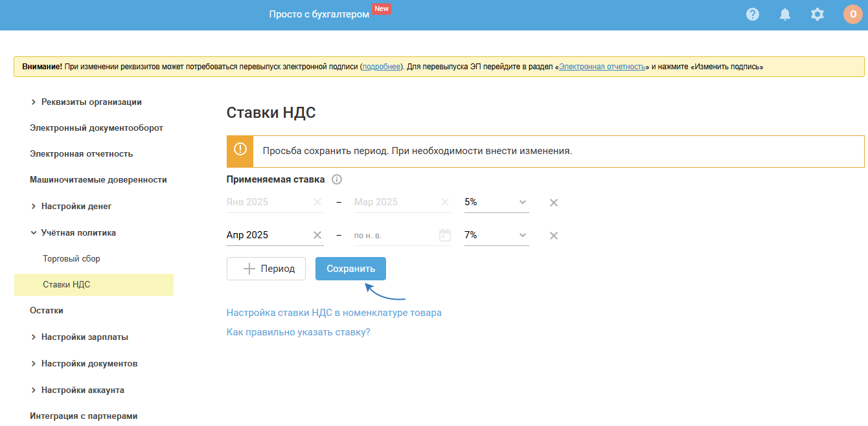This screenshot has height=426, width=868.
Task: Open Машиночитаемые доверенности menu item
Action: (x=98, y=179)
